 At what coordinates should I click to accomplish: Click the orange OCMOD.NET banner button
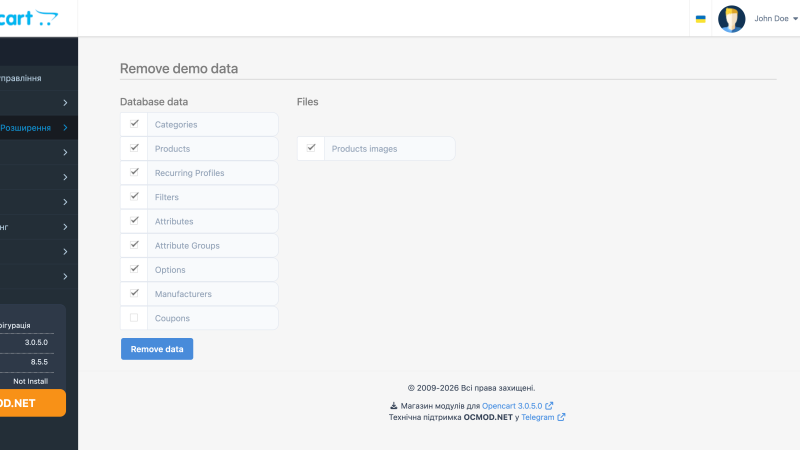tap(33, 403)
